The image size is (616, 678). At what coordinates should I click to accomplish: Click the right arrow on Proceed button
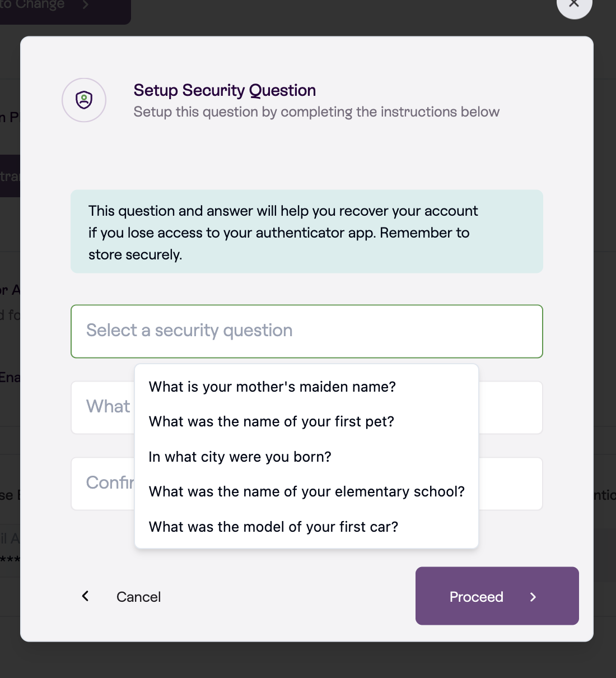coord(533,597)
